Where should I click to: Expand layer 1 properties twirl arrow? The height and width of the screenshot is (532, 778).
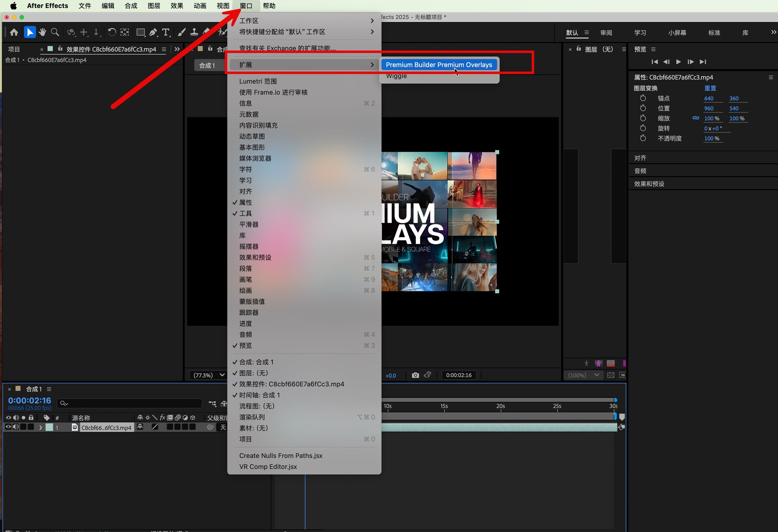(x=40, y=427)
